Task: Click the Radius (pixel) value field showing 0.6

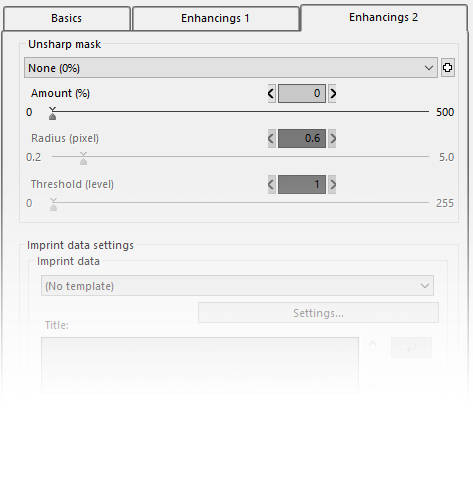Action: point(302,138)
